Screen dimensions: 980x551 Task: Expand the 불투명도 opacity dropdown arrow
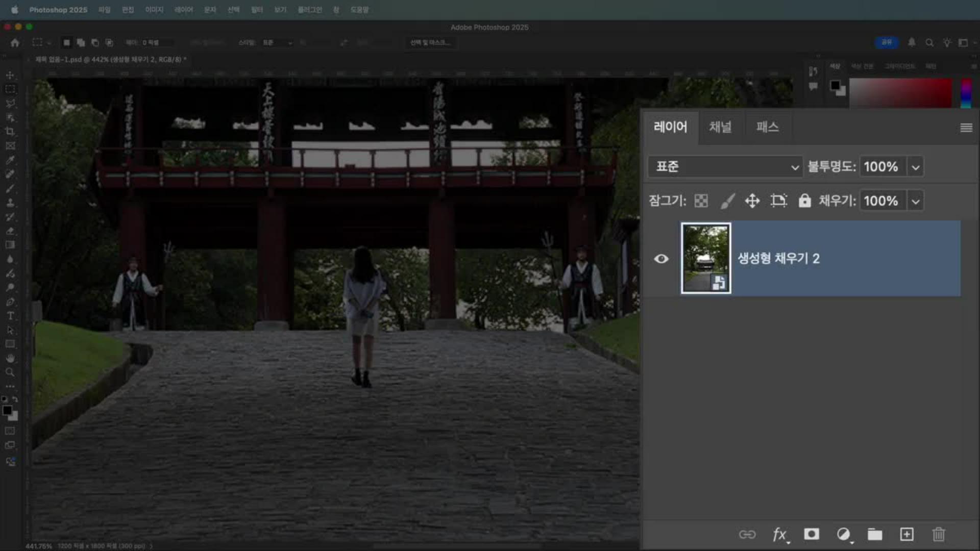tap(916, 167)
